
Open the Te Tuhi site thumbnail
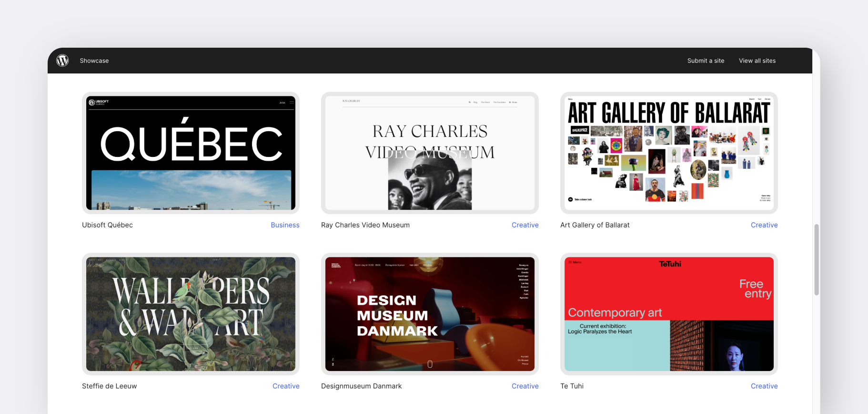pyautogui.click(x=669, y=314)
